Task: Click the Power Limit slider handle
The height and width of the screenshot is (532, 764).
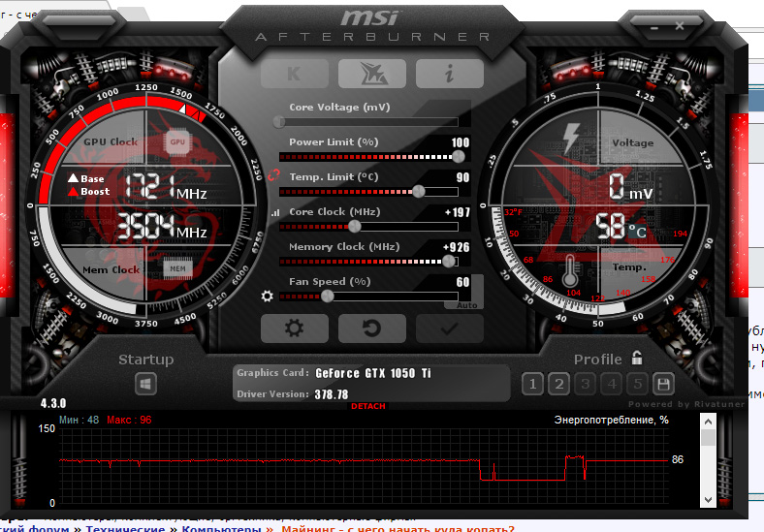Action: 458,156
